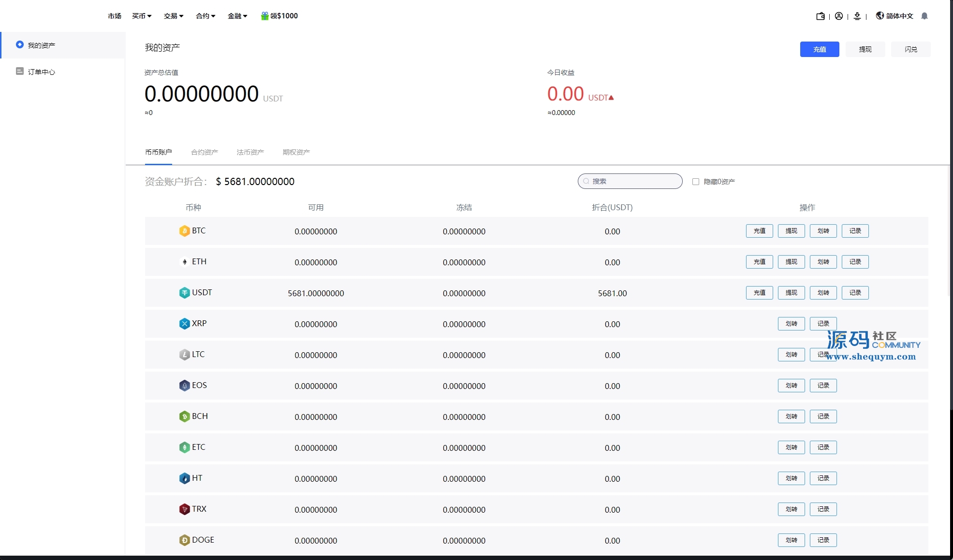
Task: Click the blue 充值 button at top
Action: click(819, 49)
